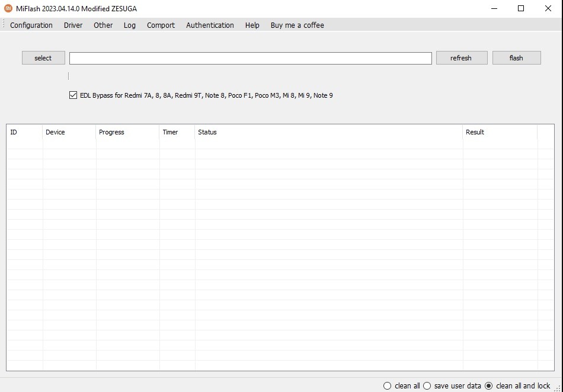The height and width of the screenshot is (392, 563).
Task: Minimize the MiFlash window
Action: pos(494,8)
